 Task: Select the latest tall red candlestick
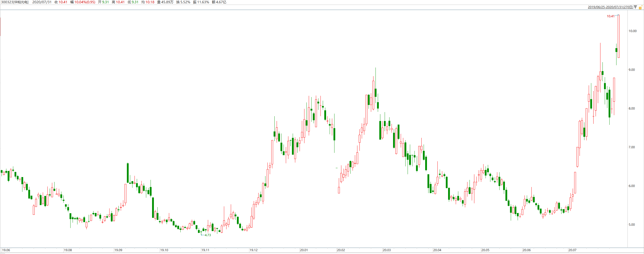[619, 36]
